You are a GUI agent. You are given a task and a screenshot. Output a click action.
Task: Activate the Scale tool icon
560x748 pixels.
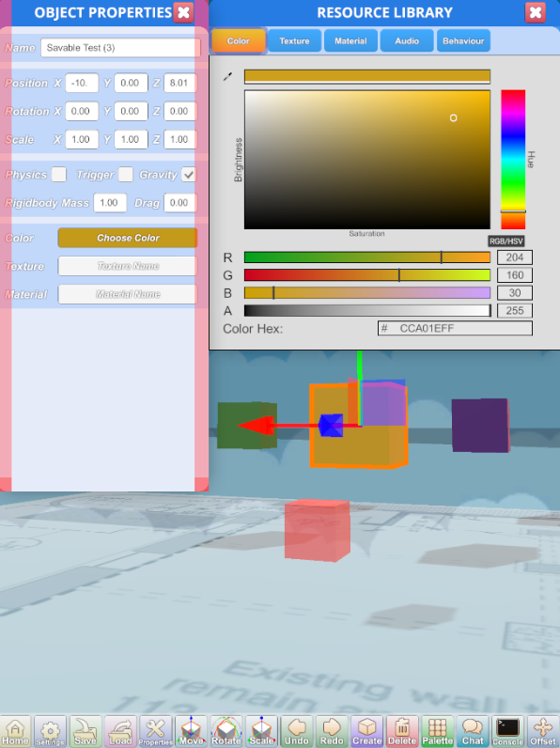tap(261, 731)
